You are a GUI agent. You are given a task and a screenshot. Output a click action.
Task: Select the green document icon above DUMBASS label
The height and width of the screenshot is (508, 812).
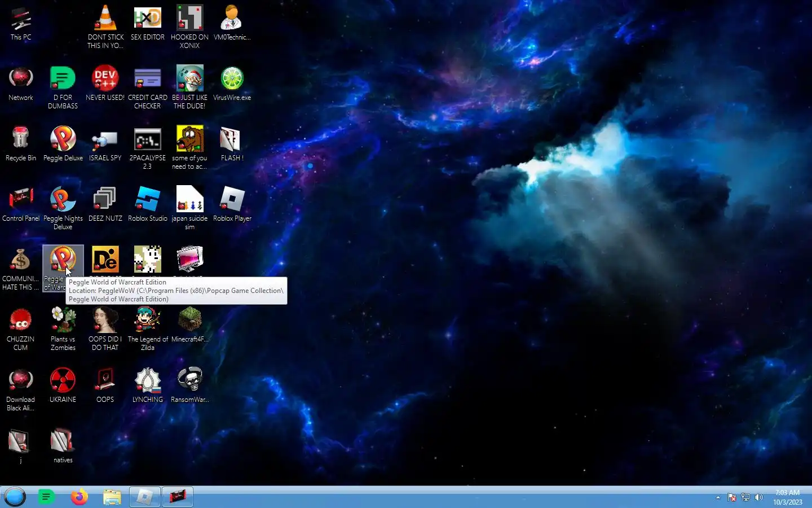tap(63, 78)
